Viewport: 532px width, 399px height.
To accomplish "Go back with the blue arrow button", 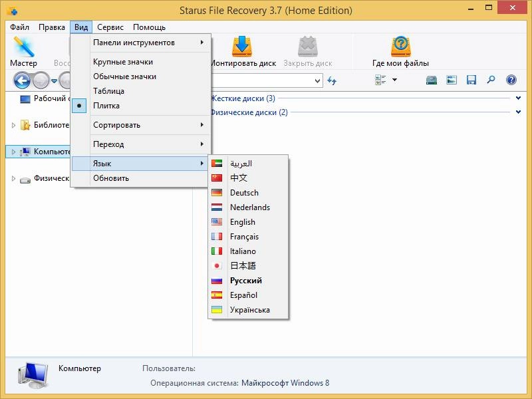I will [22, 80].
